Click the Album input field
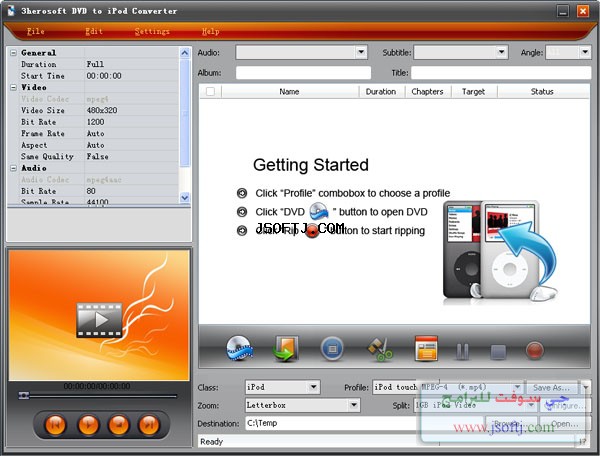The width and height of the screenshot is (600, 456). pos(303,73)
